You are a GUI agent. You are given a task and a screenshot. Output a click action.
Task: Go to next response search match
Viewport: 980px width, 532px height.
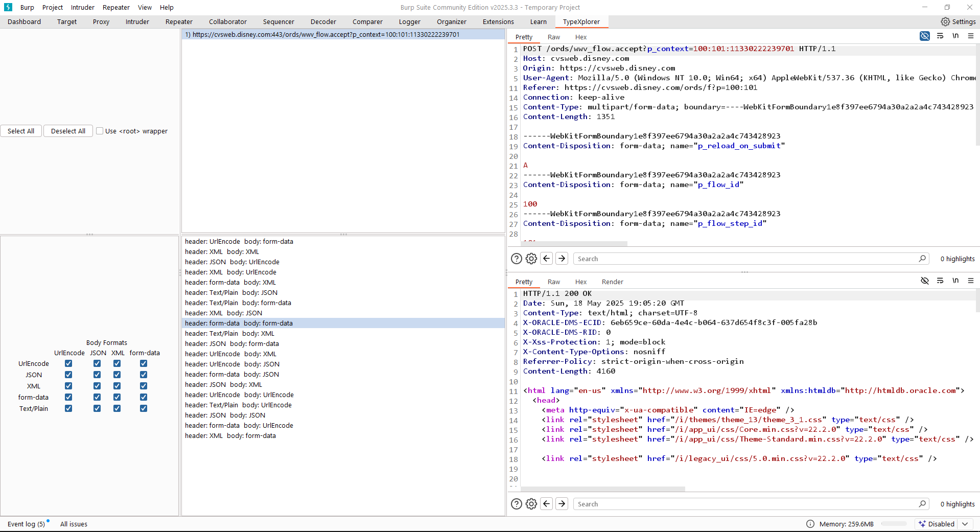[562, 504]
